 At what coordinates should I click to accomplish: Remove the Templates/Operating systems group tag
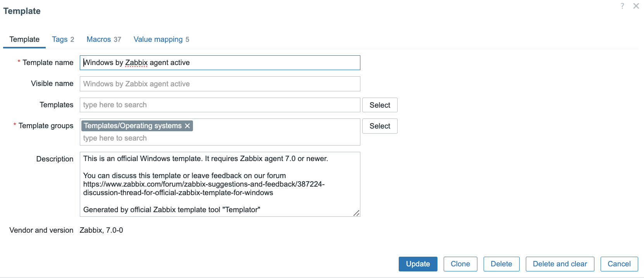188,126
